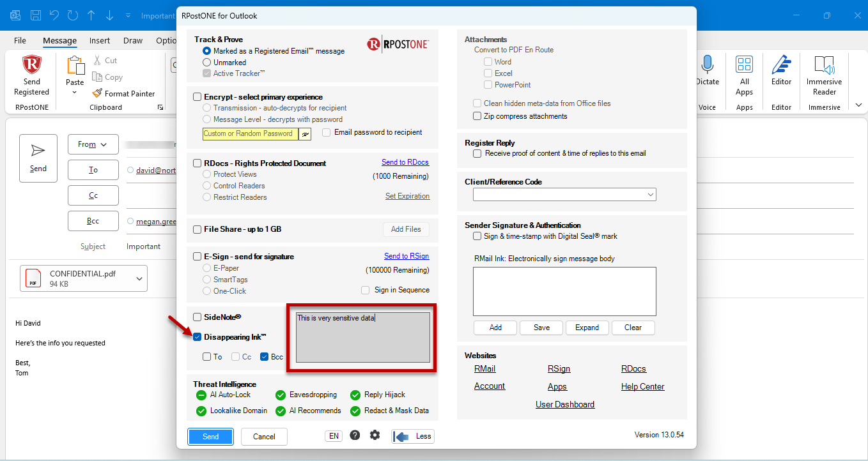Open the File menu
Screen dimensions: 868x461
[20, 40]
